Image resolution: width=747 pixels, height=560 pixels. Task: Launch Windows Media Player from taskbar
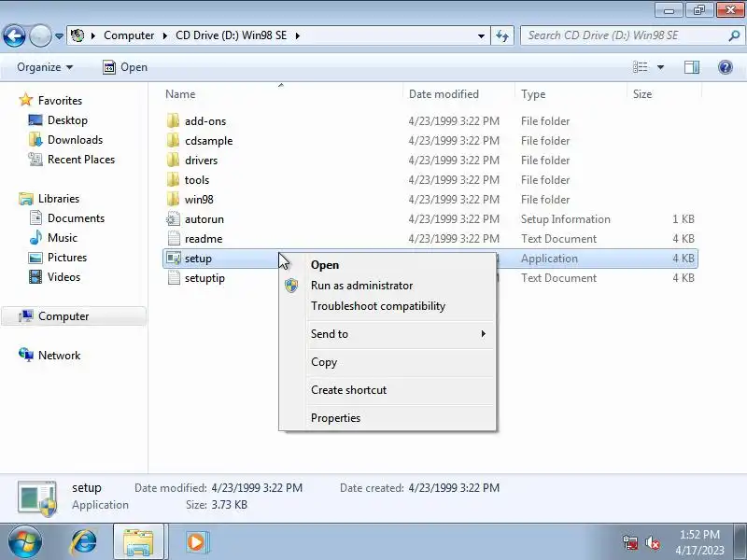click(x=196, y=542)
